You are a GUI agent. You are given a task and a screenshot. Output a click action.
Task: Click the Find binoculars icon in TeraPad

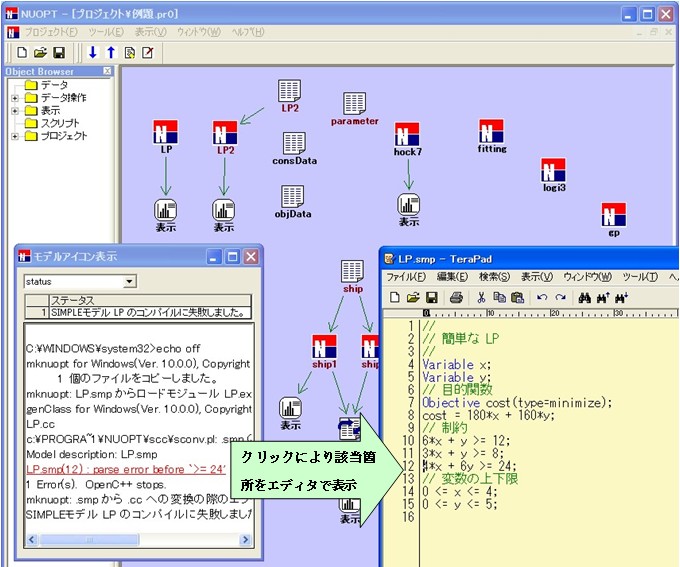(x=585, y=298)
